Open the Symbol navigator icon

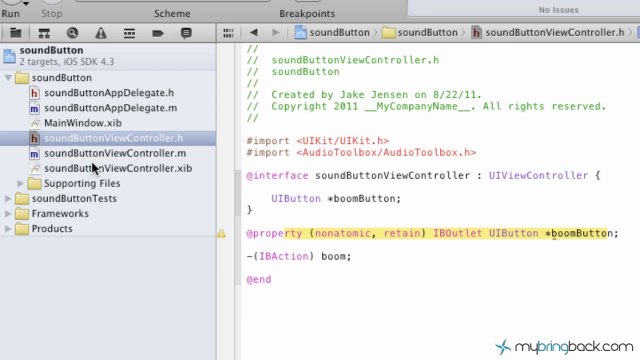(x=44, y=33)
